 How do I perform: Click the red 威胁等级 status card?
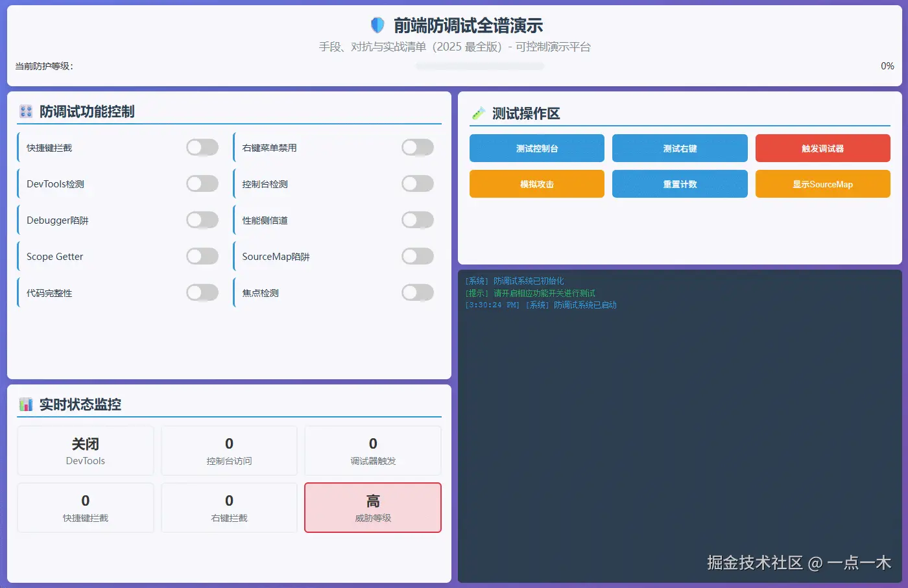(x=372, y=508)
